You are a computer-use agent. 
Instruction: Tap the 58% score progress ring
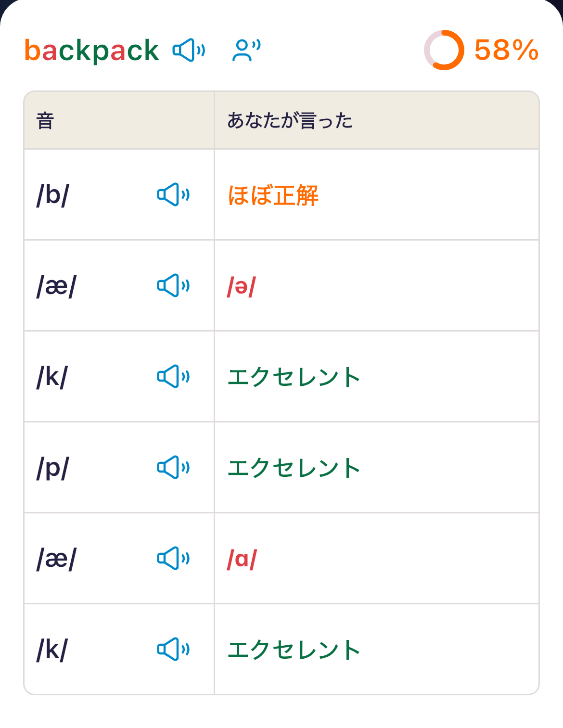(444, 50)
